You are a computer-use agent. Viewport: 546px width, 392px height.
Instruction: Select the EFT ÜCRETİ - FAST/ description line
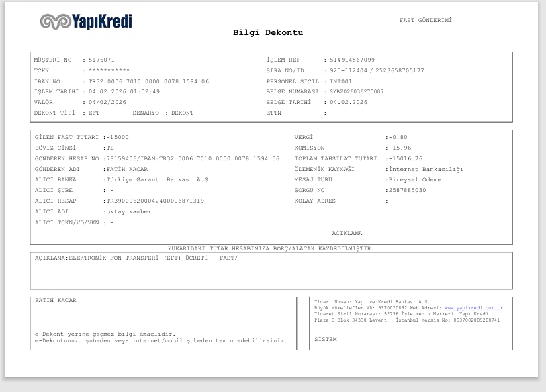[x=136, y=258]
